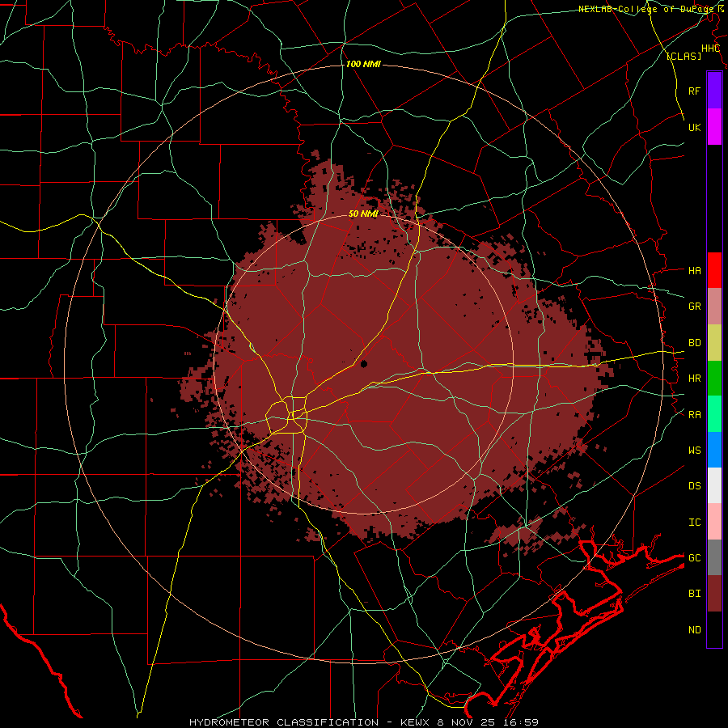This screenshot has height=728, width=728.
Task: Click the 'UK' legend label
Action: (x=694, y=127)
